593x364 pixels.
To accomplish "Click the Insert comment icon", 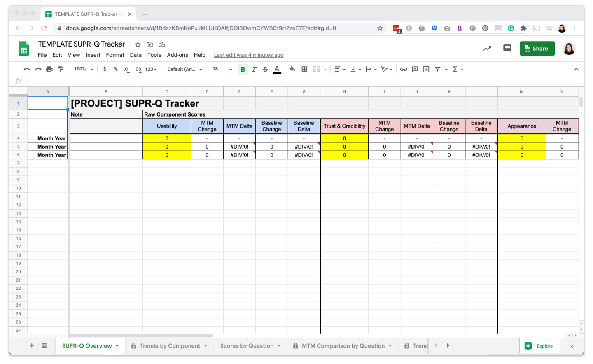I will (x=415, y=69).
